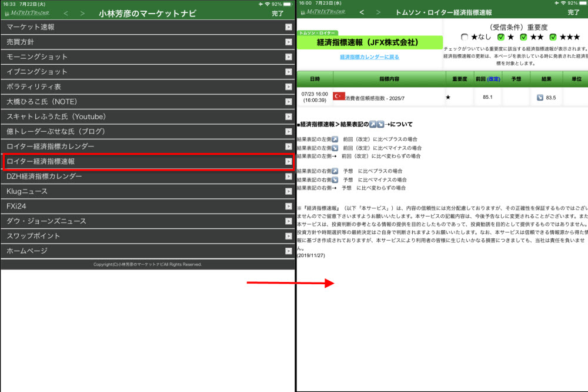Tap the ホームページ row label
588x392 pixels.
[27, 251]
